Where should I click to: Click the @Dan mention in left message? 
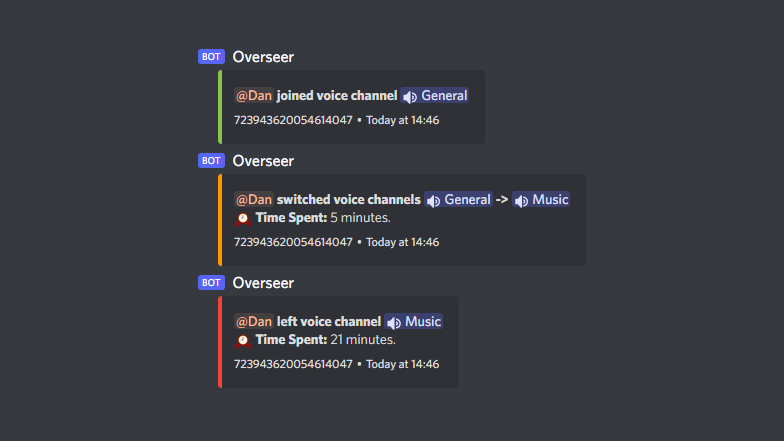point(254,322)
